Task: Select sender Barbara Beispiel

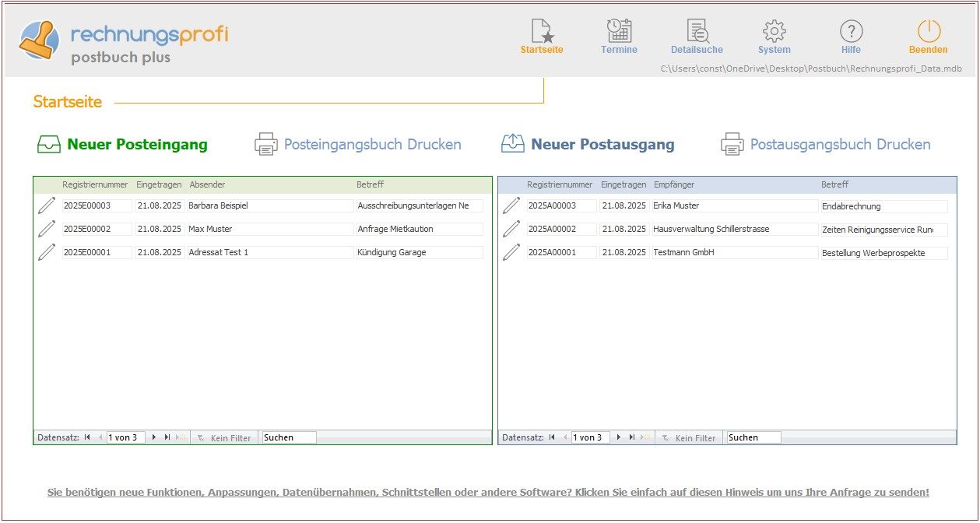Action: click(x=270, y=205)
